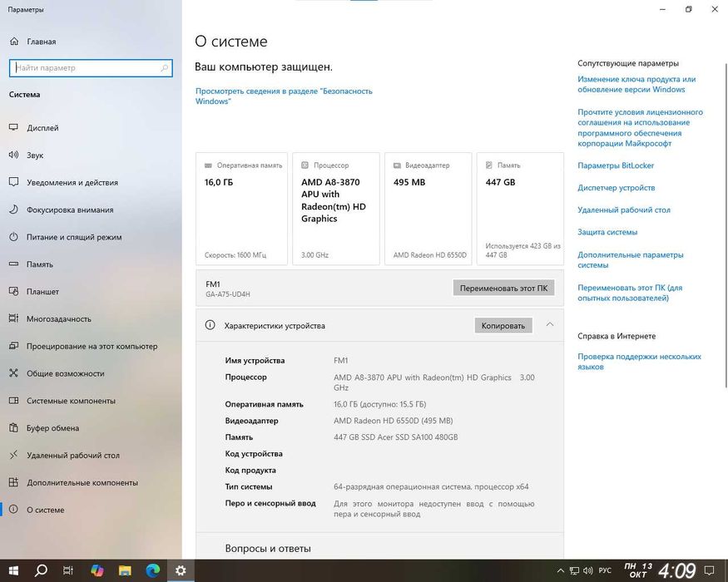The height and width of the screenshot is (582, 728).
Task: Open the Главная home icon
Action: coord(14,42)
